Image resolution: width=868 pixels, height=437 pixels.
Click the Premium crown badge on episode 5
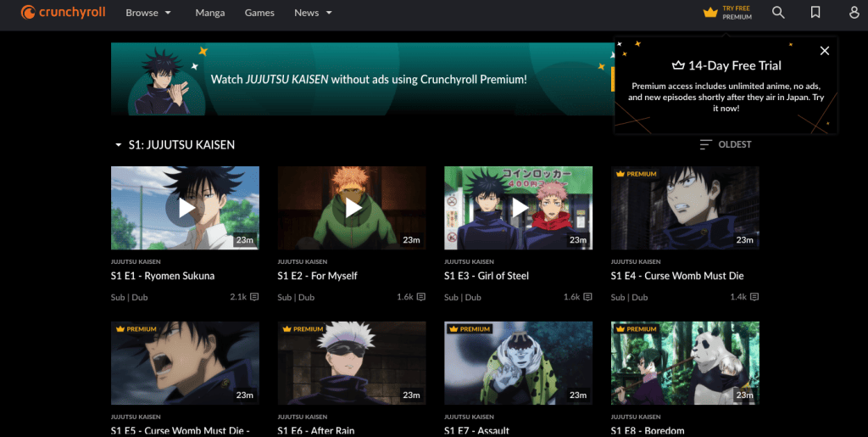136,329
